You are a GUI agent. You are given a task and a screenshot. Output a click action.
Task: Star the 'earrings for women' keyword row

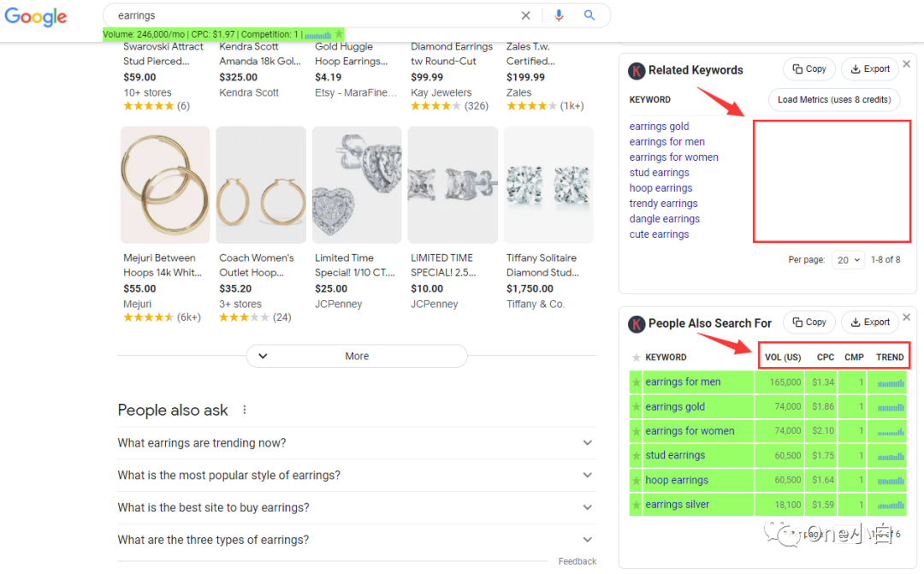pos(636,431)
